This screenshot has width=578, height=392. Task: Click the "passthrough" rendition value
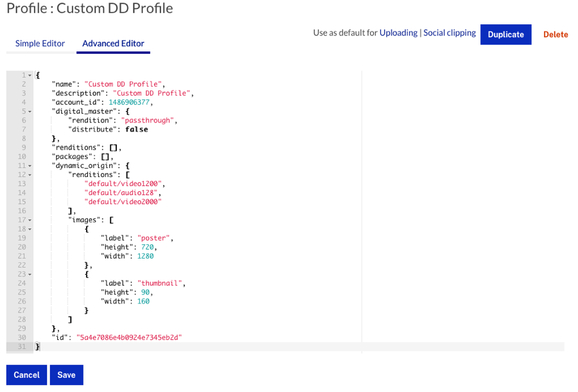tap(148, 120)
